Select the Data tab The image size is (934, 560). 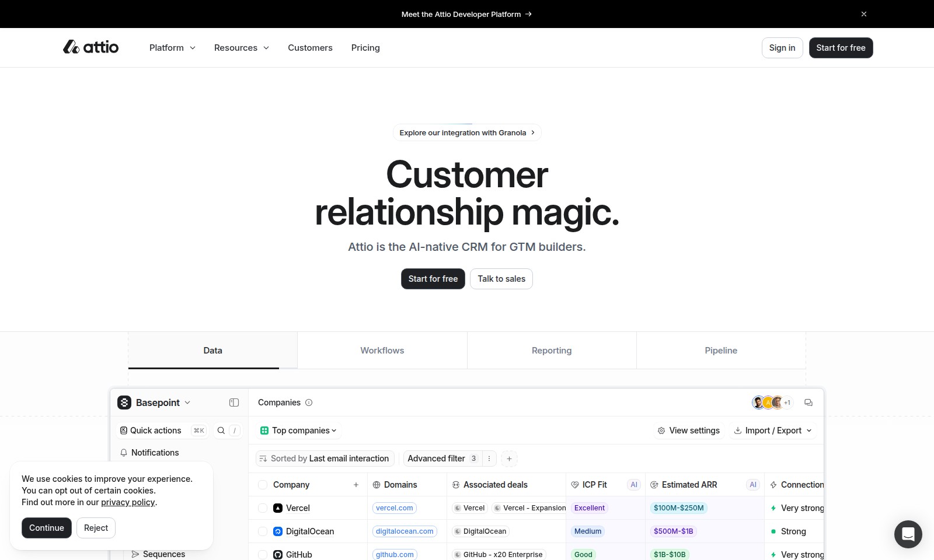(212, 351)
